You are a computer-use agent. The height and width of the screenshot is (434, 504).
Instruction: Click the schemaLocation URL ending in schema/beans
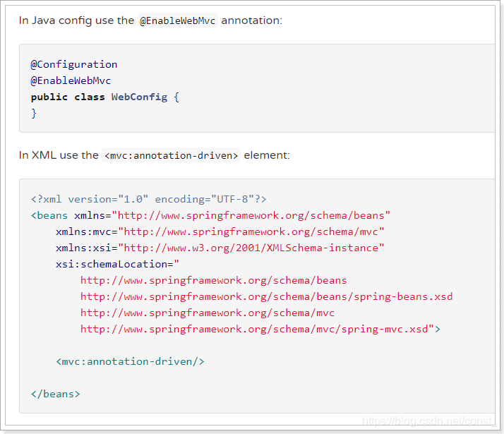(x=214, y=280)
